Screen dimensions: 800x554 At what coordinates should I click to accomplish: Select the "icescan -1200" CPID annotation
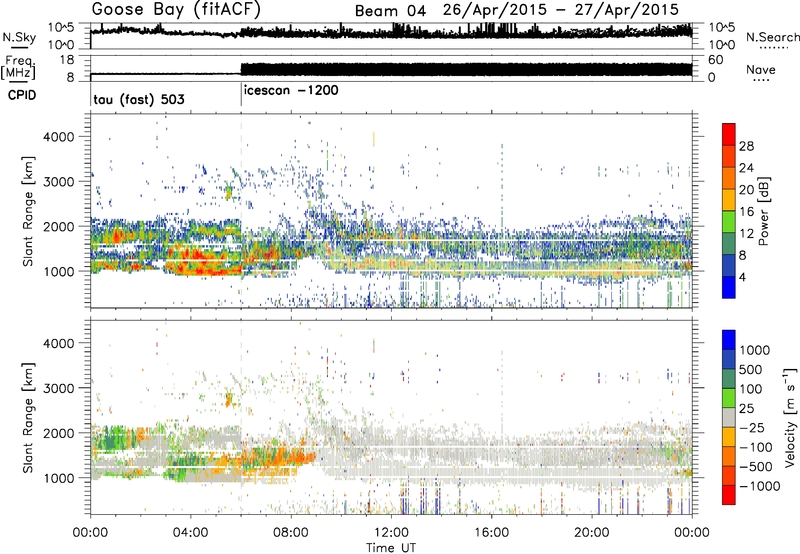(x=291, y=91)
